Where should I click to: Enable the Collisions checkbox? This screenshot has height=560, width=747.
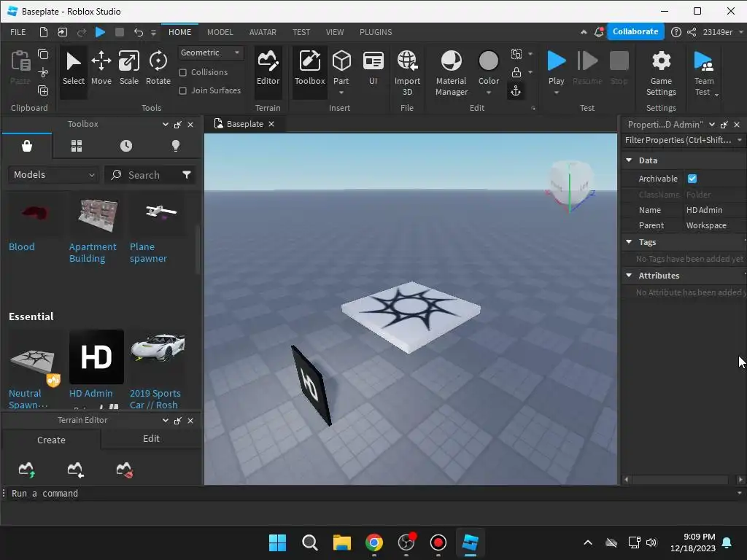point(182,72)
